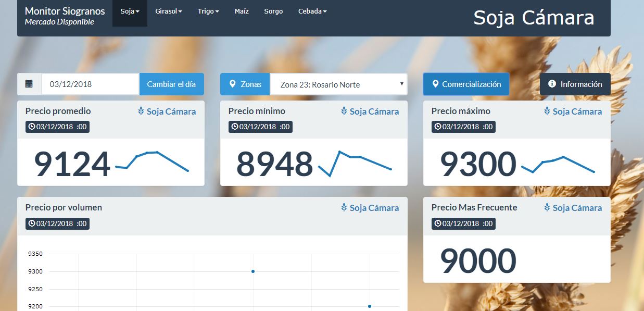Click the most frequent price 9000
644x311 pixels.
tap(478, 261)
